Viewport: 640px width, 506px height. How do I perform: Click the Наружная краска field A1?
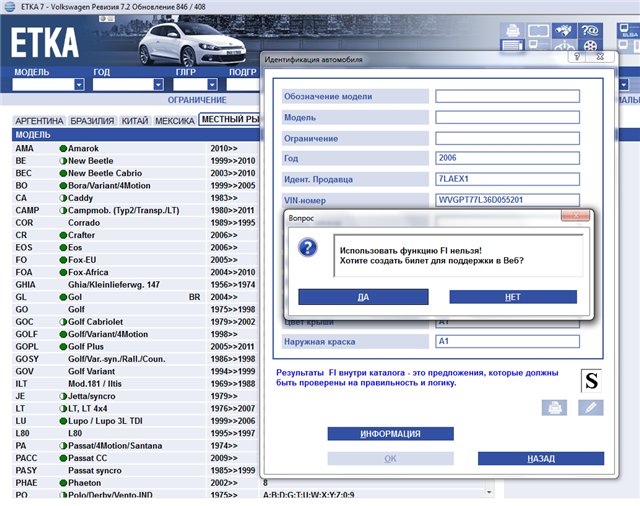(507, 342)
